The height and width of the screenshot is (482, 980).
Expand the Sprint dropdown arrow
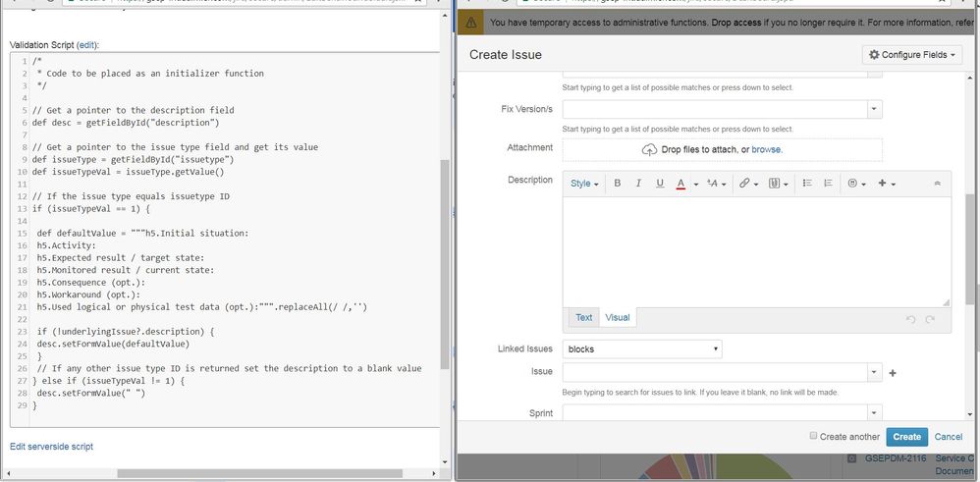tap(874, 412)
